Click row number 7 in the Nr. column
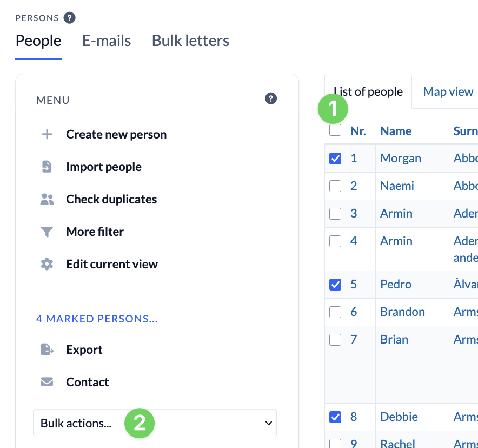This screenshot has height=448, width=478. (354, 339)
